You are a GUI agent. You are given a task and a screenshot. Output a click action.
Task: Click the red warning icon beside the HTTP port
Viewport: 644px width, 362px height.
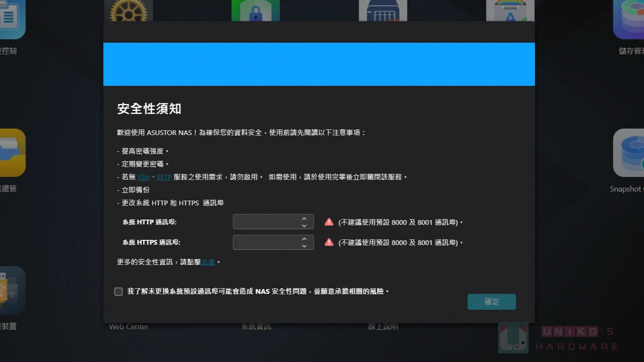[329, 222]
